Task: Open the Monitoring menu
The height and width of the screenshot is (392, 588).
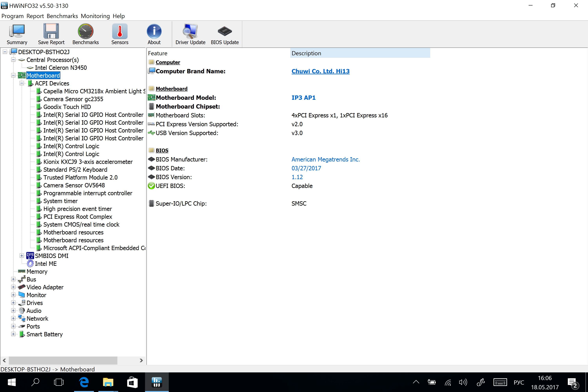Action: 95,16
